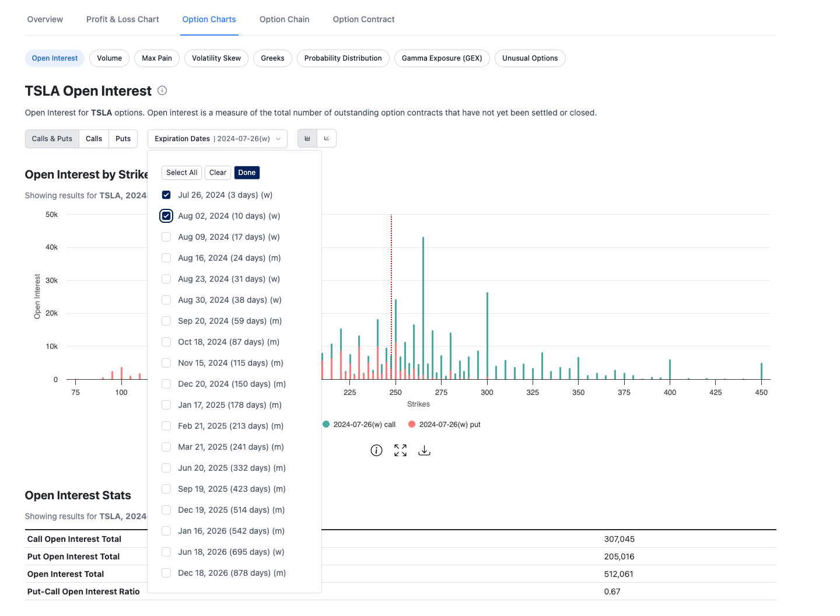Select the Calls & Puts filter

coord(52,139)
